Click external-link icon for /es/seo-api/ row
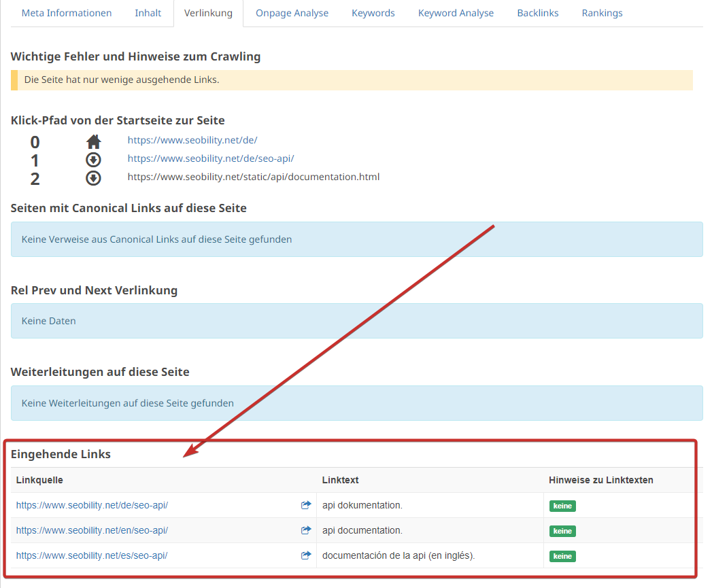This screenshot has width=712, height=588. 306,555
